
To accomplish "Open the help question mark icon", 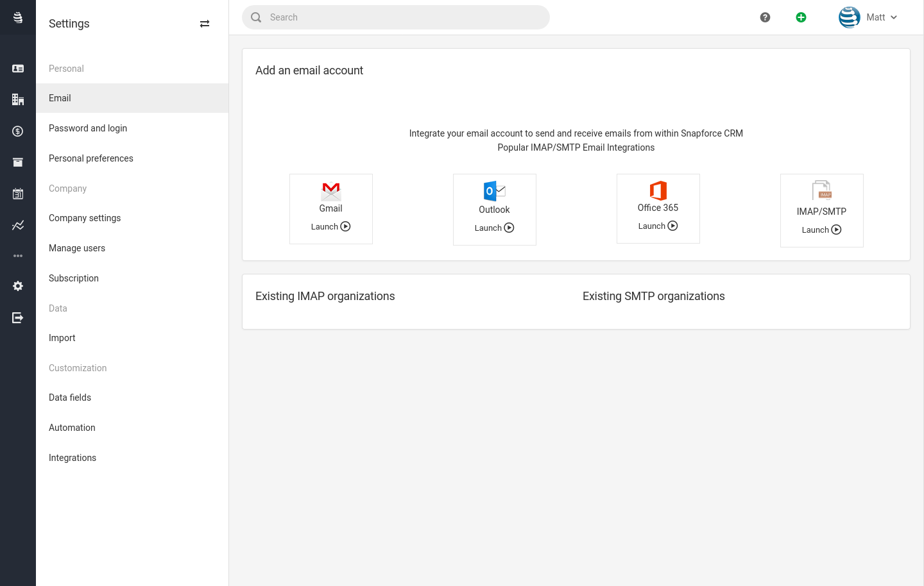I will pyautogui.click(x=765, y=17).
